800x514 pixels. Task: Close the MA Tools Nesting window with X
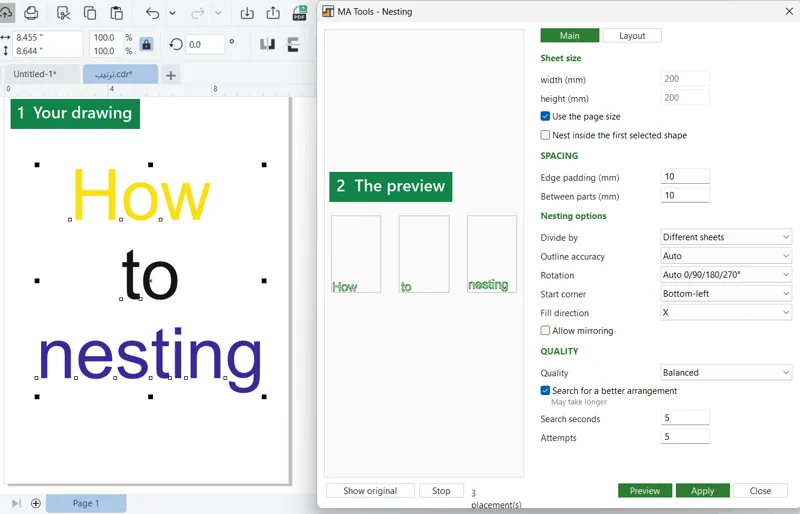(789, 11)
